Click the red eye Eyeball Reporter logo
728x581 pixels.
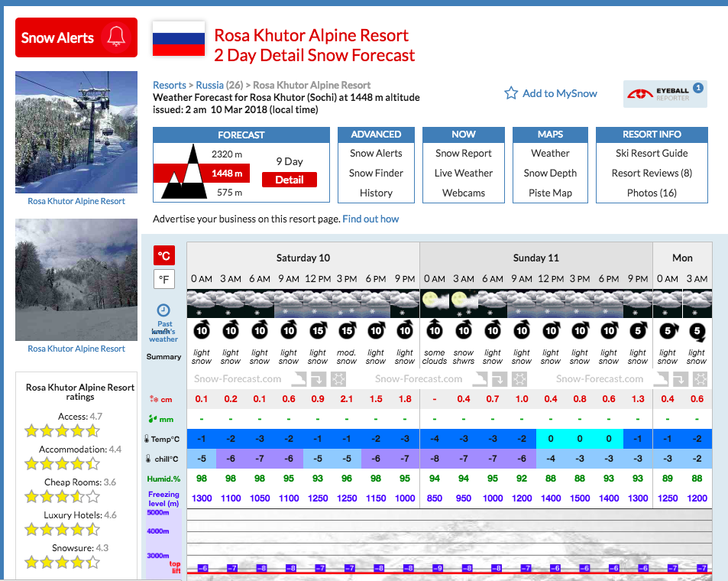tap(640, 94)
